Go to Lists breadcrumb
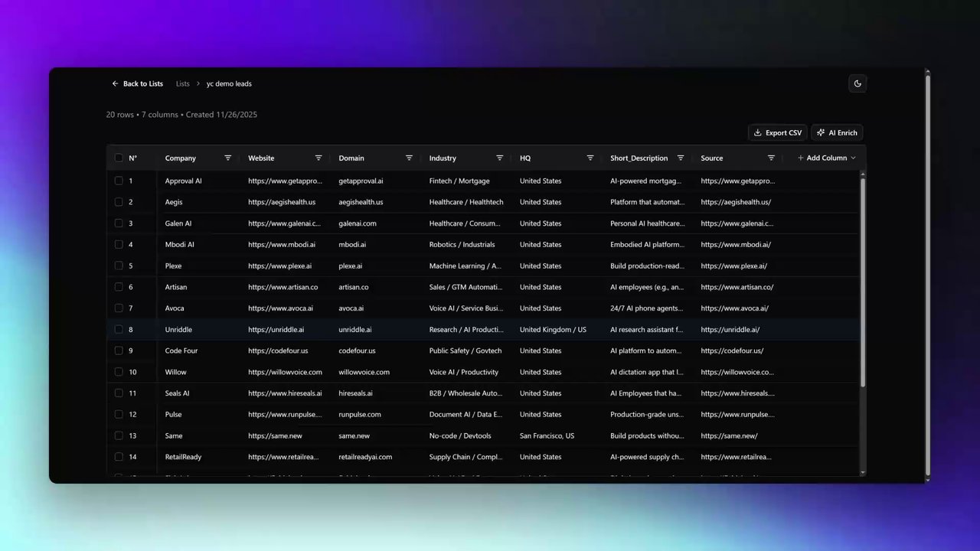The image size is (980, 551). (x=182, y=83)
